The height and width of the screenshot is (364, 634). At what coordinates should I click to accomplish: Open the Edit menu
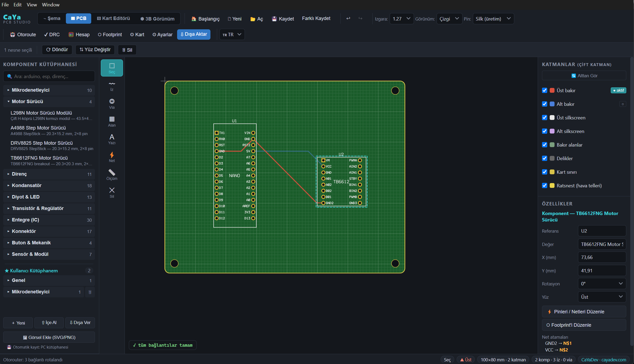(18, 5)
